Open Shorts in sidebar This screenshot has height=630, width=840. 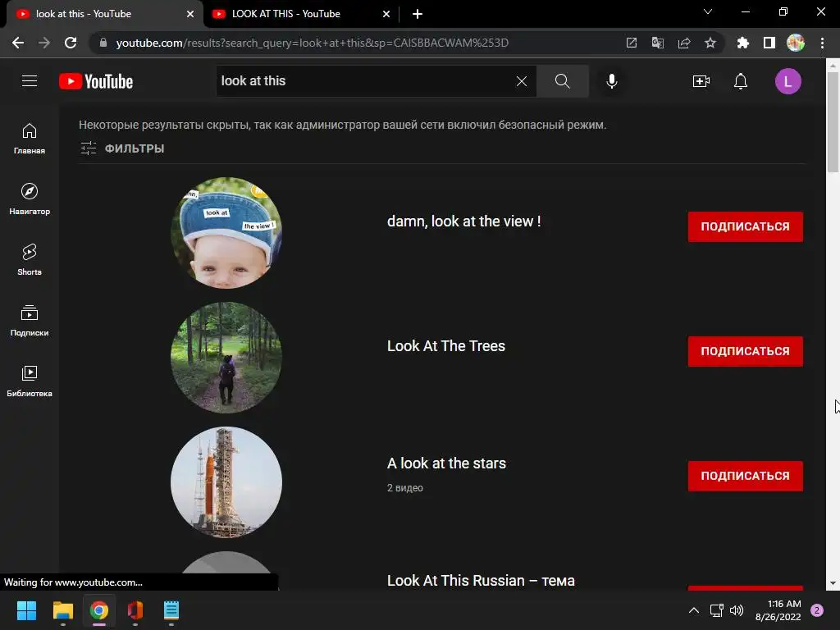(30, 260)
